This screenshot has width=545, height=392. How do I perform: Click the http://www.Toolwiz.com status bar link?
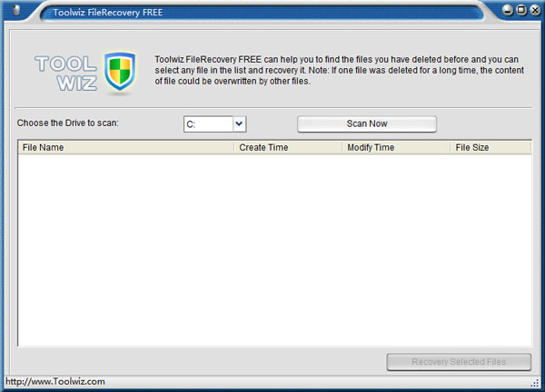55,382
